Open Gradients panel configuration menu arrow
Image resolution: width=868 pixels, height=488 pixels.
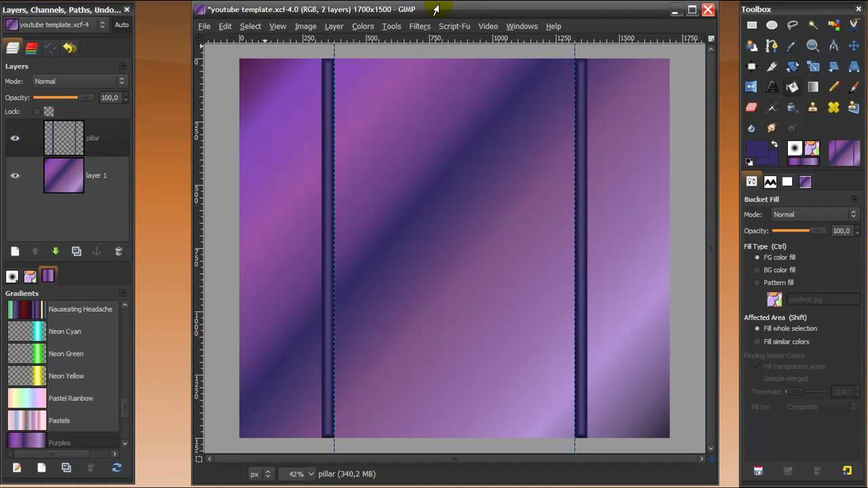[x=123, y=293]
